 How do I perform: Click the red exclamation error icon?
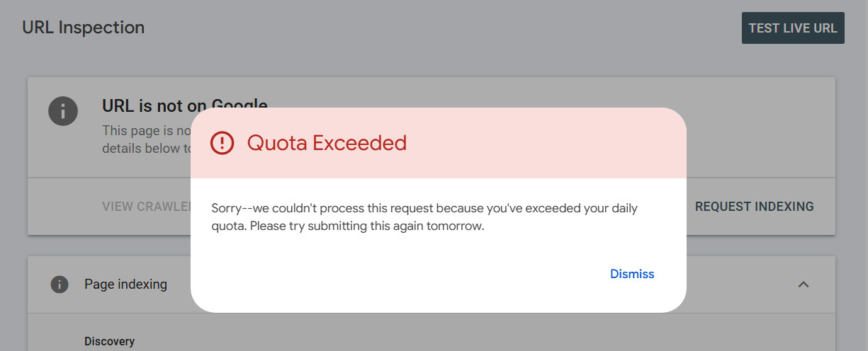(222, 143)
